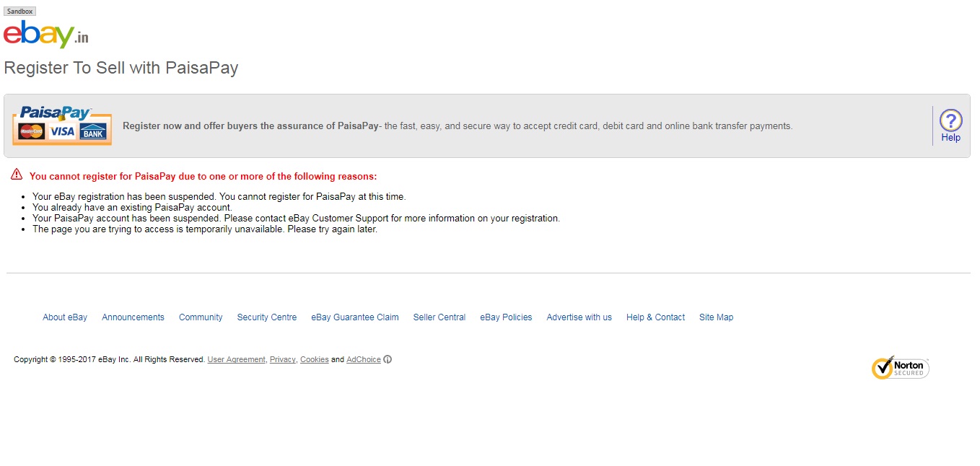Screen dimensions: 980x466
Task: Go to Seller Central
Action: [439, 317]
